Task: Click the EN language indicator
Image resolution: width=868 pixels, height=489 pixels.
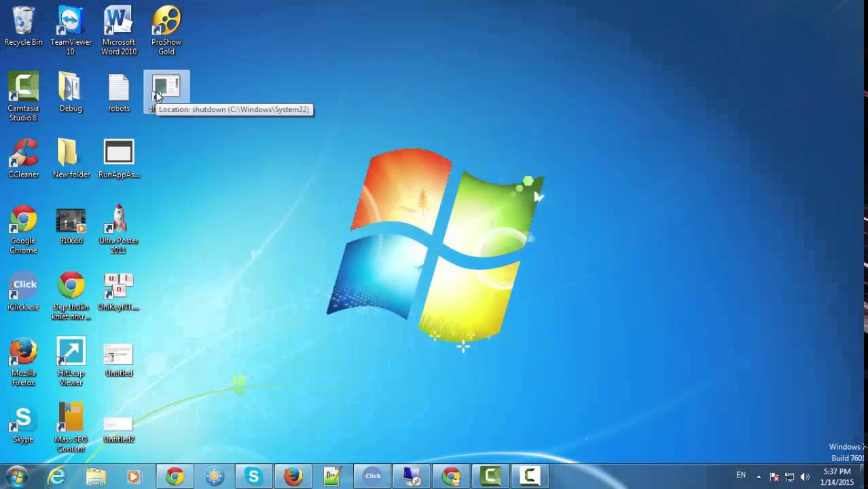Action: click(741, 475)
